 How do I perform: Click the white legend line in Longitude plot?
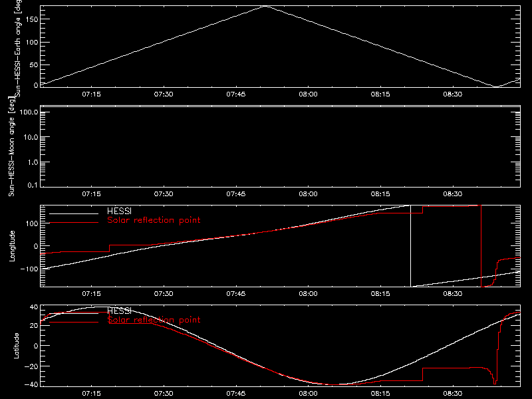74,213
